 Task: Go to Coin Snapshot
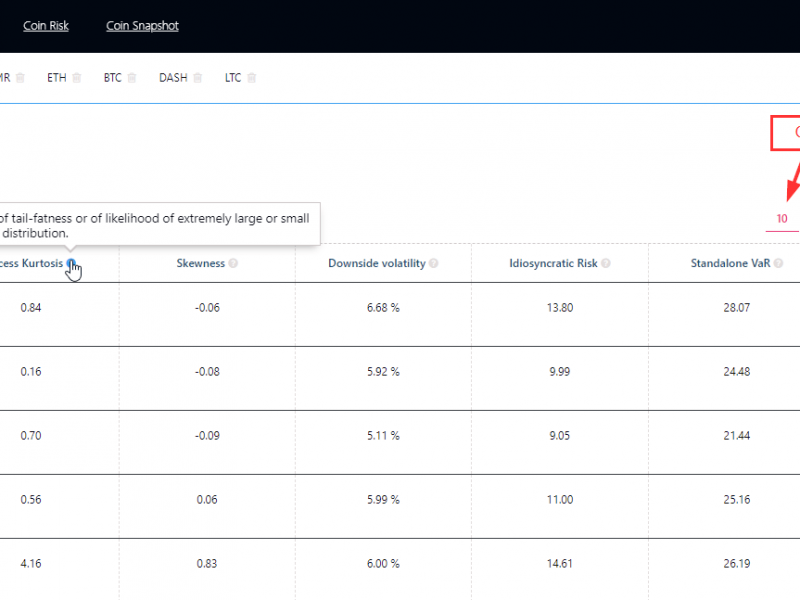pos(142,26)
